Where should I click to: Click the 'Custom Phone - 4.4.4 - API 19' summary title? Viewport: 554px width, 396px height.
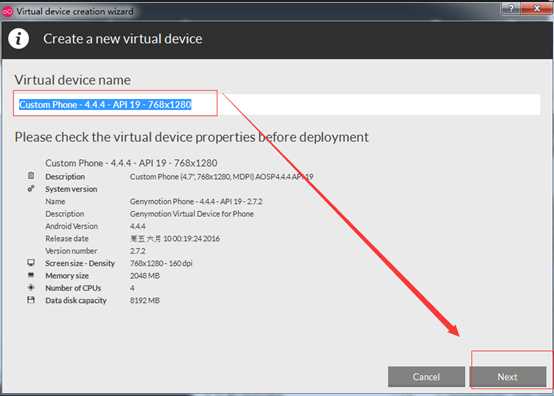[131, 163]
